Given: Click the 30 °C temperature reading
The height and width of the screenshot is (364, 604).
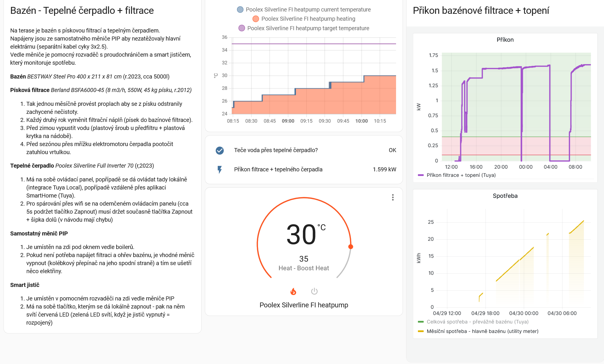Looking at the screenshot, I should click(x=301, y=235).
